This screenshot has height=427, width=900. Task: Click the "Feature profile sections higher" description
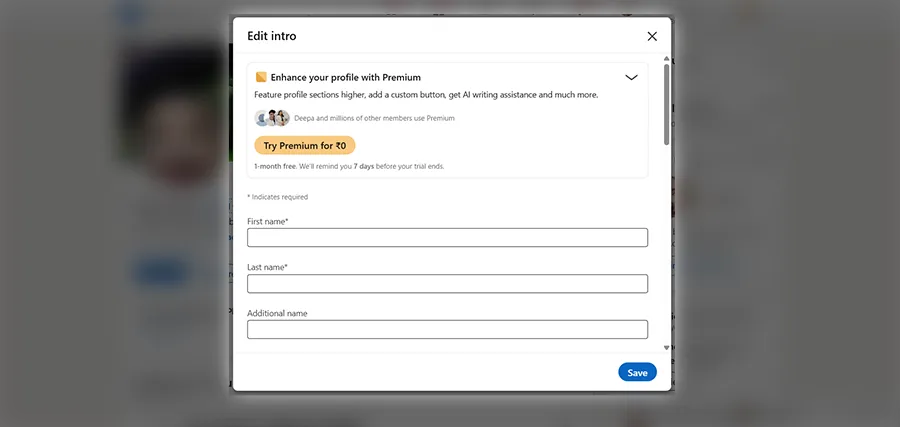(x=426, y=95)
